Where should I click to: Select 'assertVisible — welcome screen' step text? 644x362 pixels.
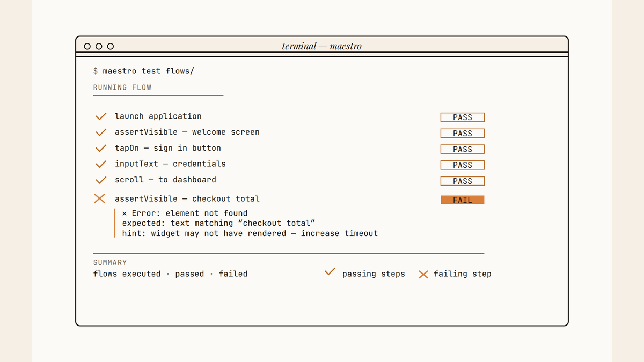(x=187, y=132)
